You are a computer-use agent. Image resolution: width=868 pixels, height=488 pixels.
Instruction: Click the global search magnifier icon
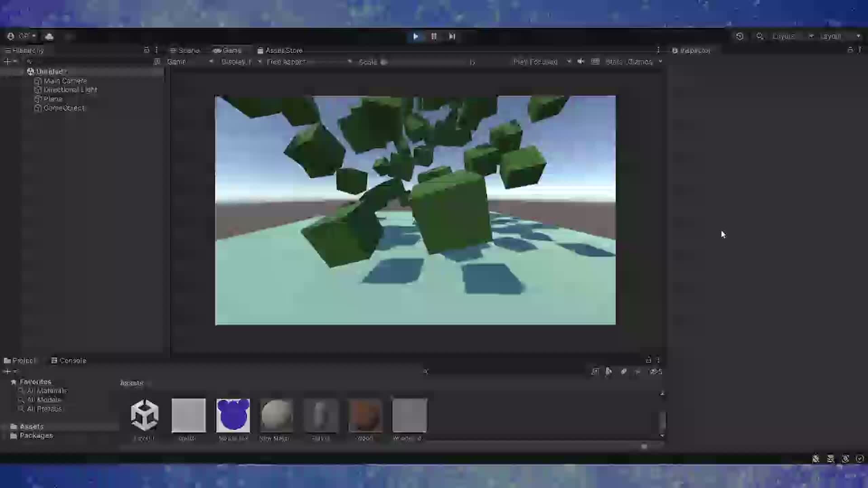[759, 36]
